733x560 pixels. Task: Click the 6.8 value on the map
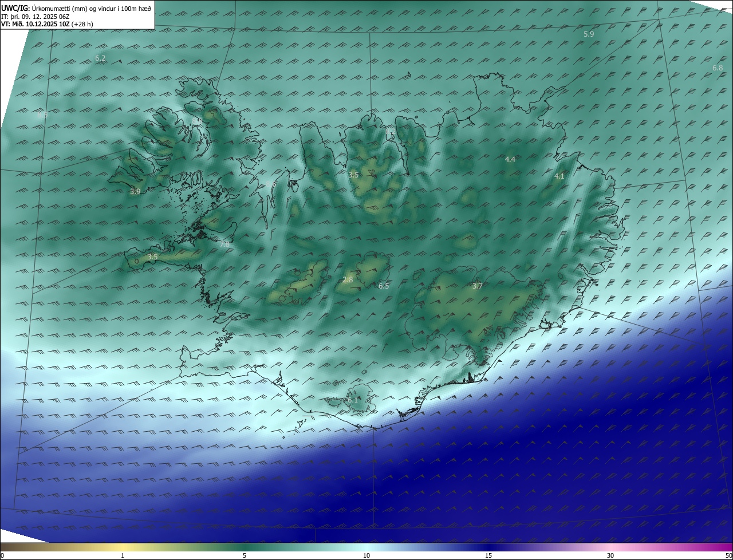(x=718, y=68)
